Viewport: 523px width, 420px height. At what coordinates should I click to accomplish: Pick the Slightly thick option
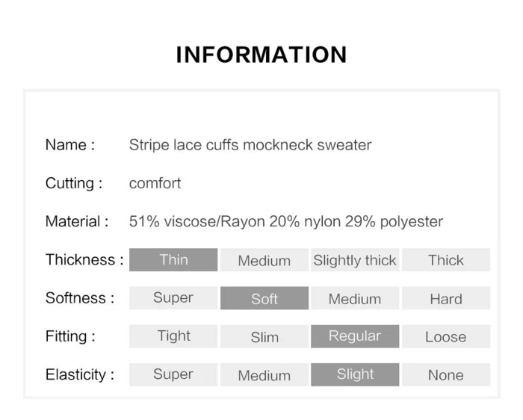pos(355,259)
